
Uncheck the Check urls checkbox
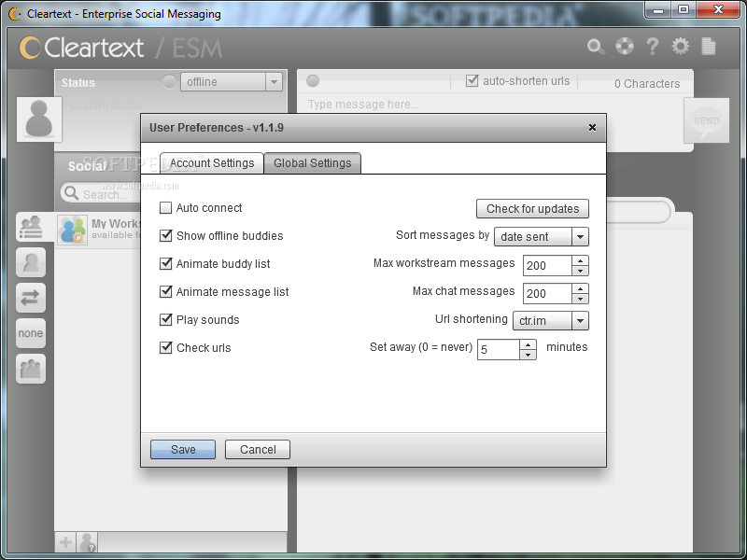tap(166, 347)
